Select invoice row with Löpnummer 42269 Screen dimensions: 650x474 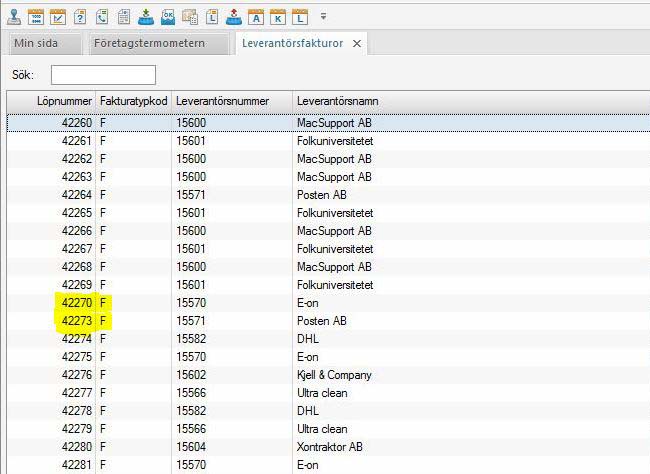(x=328, y=285)
